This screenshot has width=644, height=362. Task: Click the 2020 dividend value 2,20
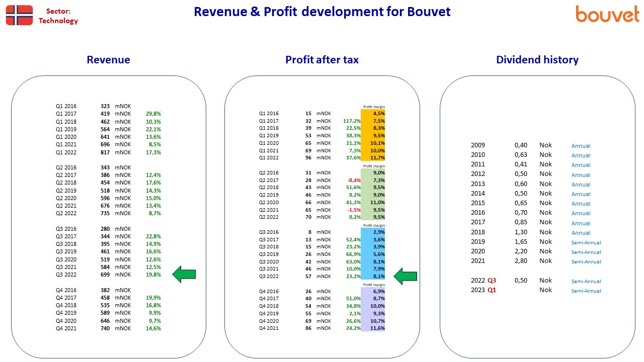click(521, 251)
